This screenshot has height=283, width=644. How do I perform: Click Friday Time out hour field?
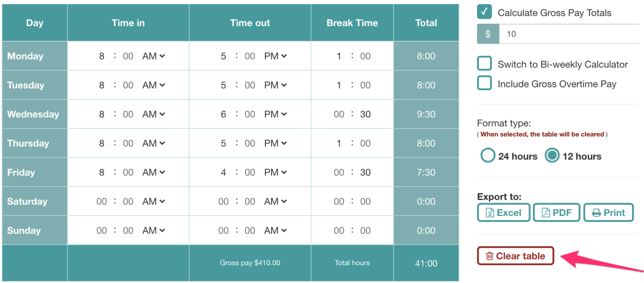223,172
